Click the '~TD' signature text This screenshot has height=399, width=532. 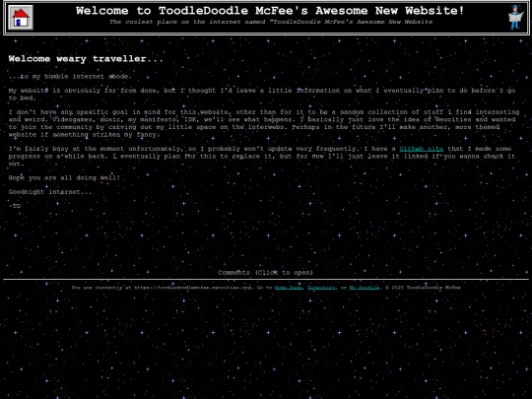coord(15,206)
